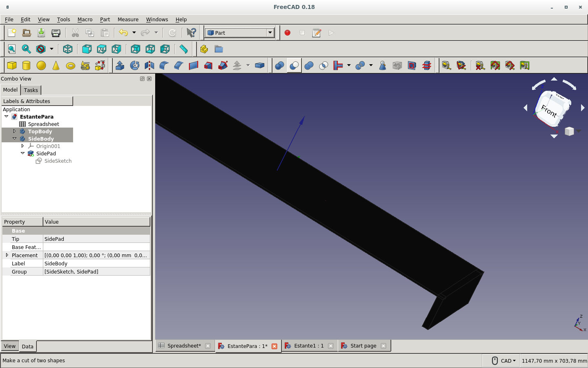588x368 pixels.
Task: Open a document with folder icon
Action: pos(27,33)
